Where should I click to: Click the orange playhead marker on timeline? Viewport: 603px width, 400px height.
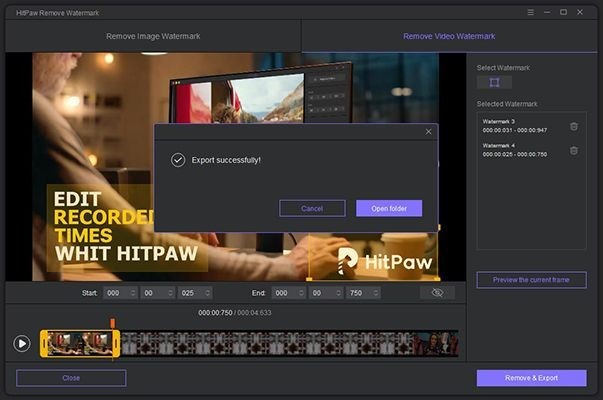point(113,323)
